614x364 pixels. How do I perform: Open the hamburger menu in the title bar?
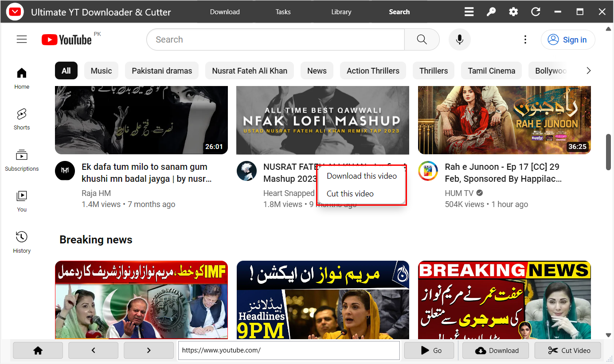pos(469,12)
